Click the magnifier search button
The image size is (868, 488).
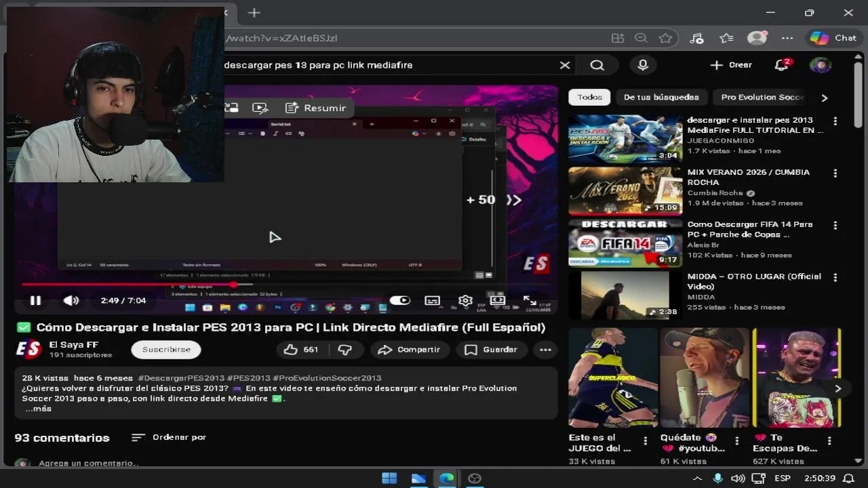[x=597, y=65]
